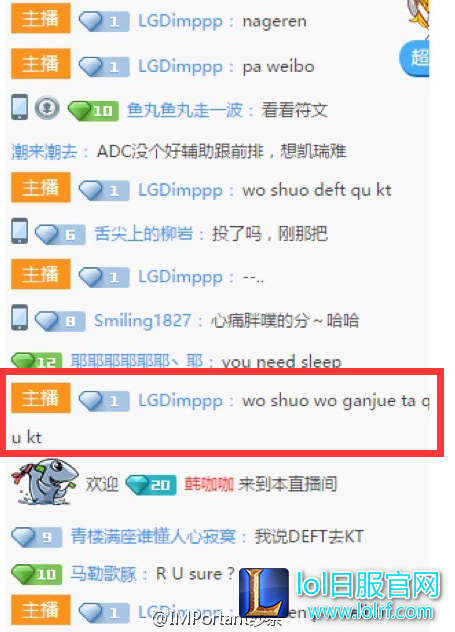
Task: Open the username 潮来潮去
Action: tap(44, 152)
